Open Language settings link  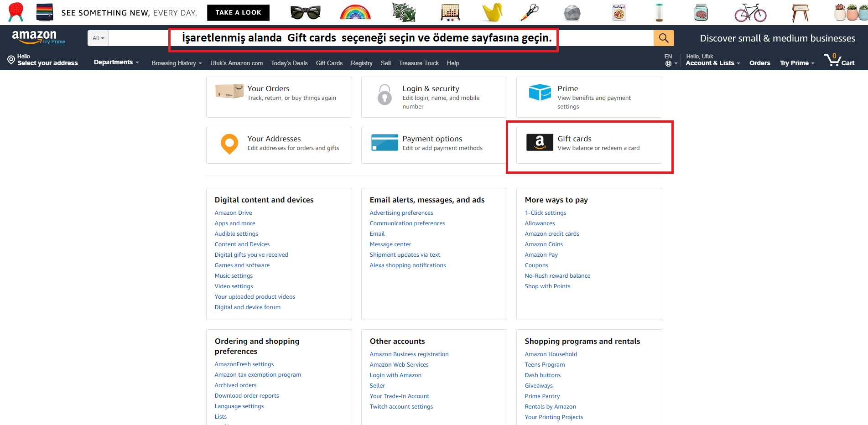(x=239, y=406)
